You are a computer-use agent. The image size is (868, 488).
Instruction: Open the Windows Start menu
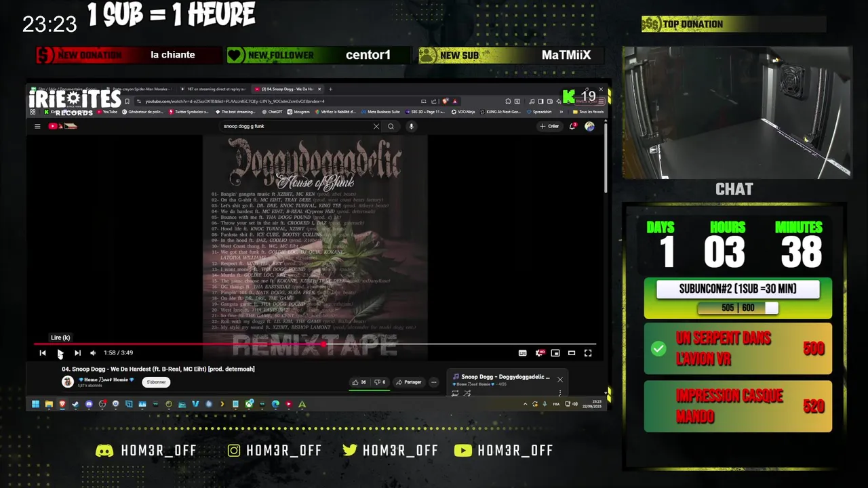coord(35,405)
